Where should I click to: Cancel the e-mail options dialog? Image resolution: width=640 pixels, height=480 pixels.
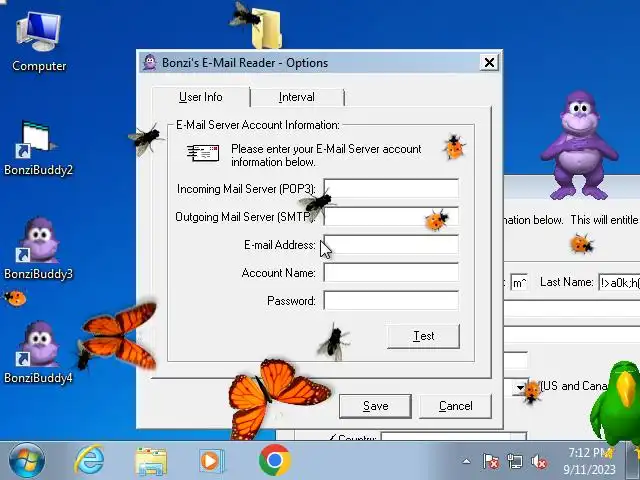(x=456, y=406)
